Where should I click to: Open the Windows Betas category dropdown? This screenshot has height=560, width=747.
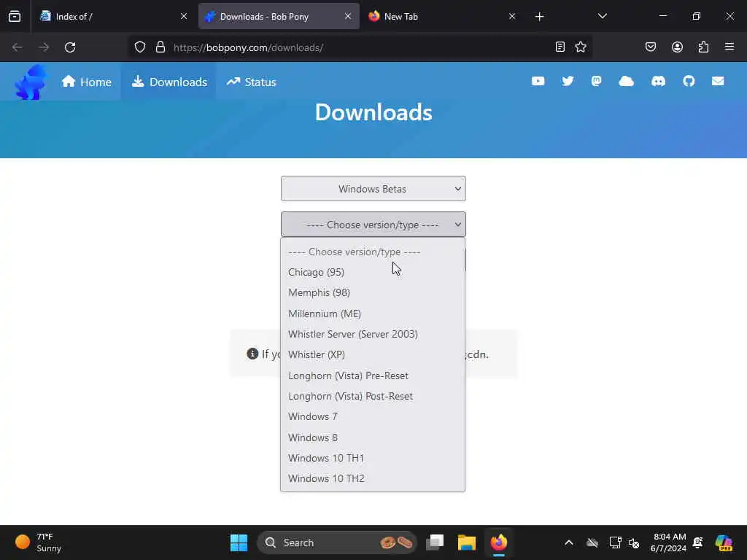click(x=373, y=189)
